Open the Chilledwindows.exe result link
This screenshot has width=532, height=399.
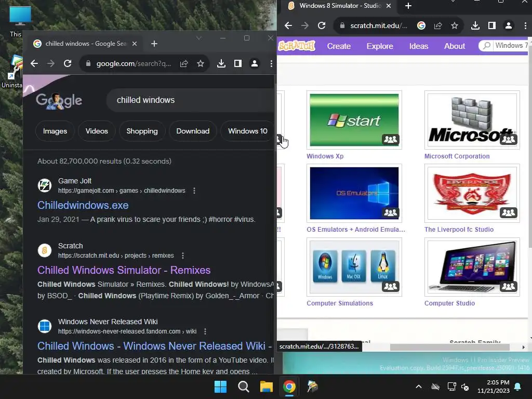[x=83, y=205]
